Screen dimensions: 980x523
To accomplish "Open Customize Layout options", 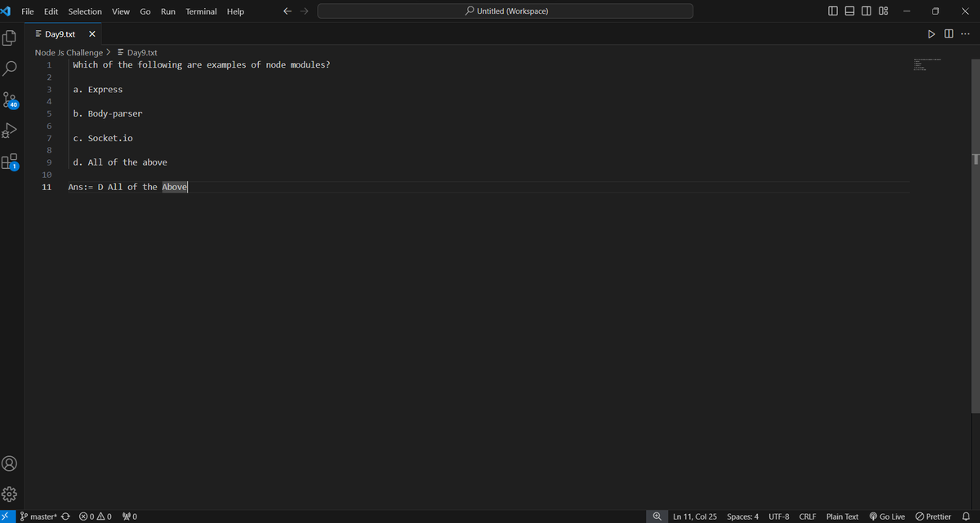I will click(x=884, y=11).
